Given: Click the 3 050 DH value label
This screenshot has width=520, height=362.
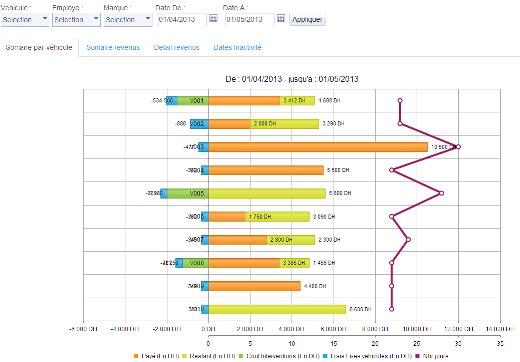Looking at the screenshot, I should click(x=324, y=217).
